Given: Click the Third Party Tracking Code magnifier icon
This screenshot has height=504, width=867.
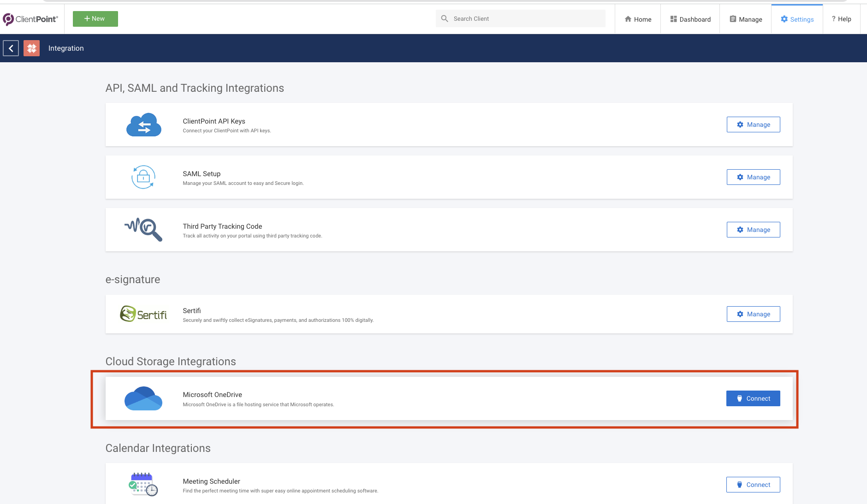Looking at the screenshot, I should click(x=143, y=229).
